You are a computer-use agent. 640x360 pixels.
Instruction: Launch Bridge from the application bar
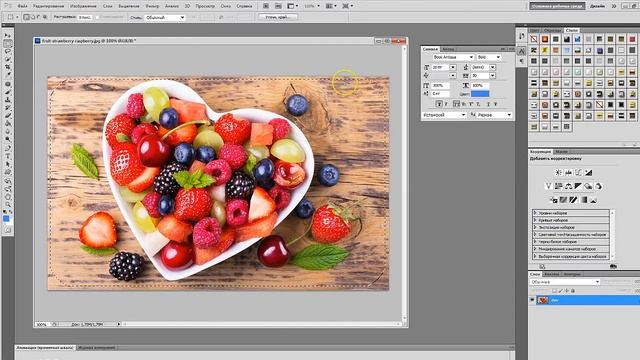click(x=266, y=6)
